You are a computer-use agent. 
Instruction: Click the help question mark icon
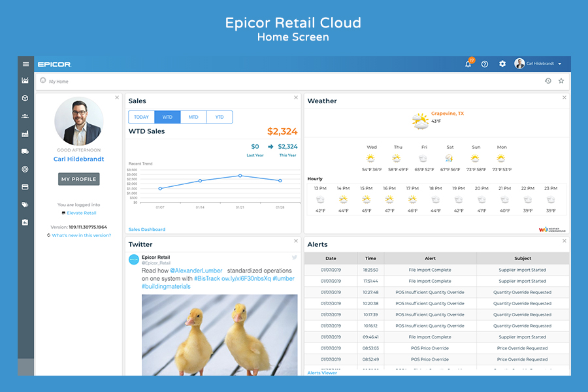click(x=485, y=64)
